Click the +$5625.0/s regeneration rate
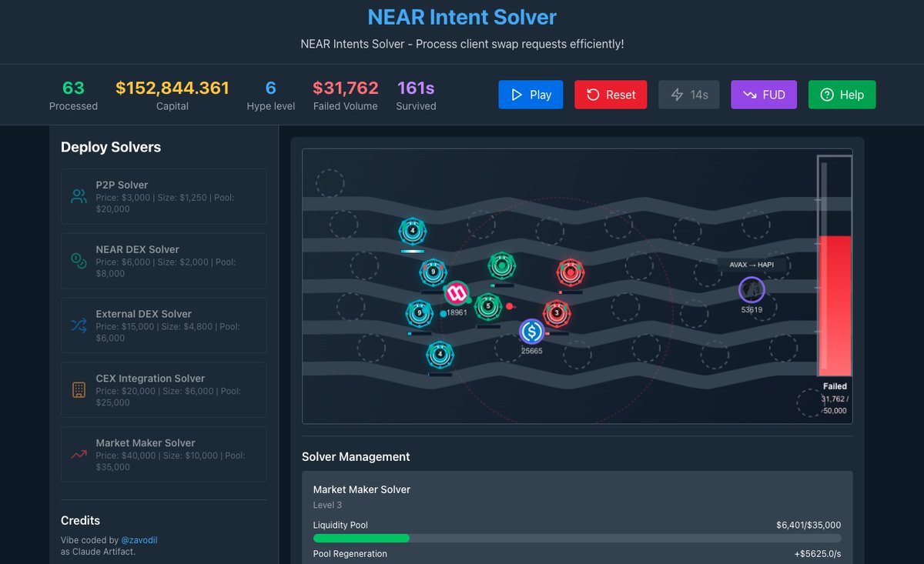 pyautogui.click(x=818, y=553)
